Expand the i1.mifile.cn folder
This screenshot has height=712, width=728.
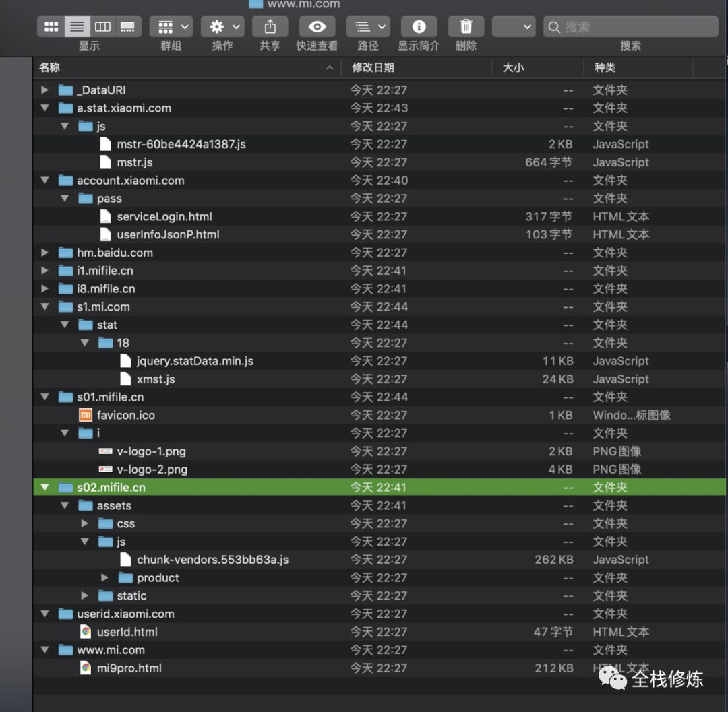click(44, 270)
